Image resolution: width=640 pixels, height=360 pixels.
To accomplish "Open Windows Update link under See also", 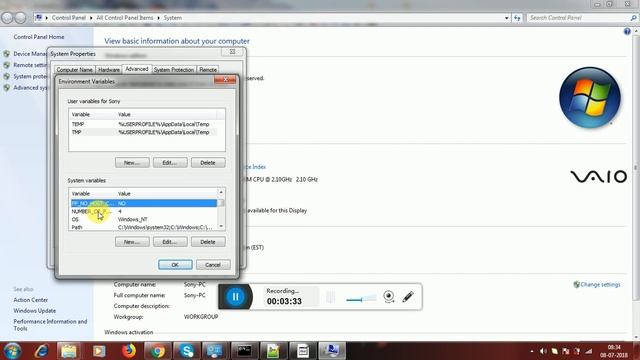I will coord(35,311).
